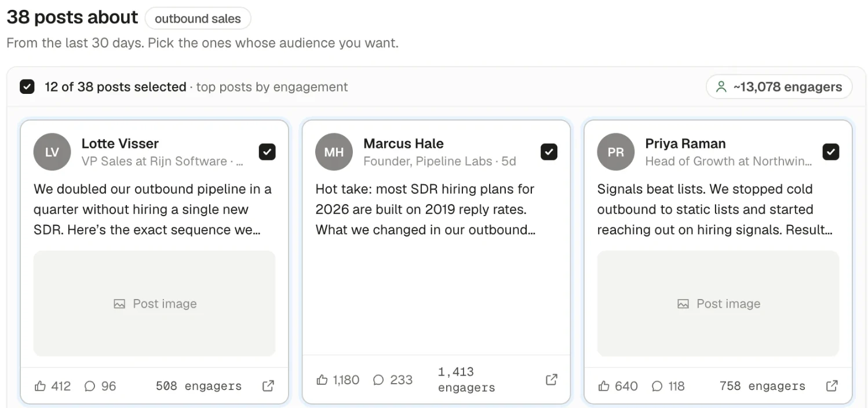
Task: Open Priya Raman's post external link icon
Action: 832,386
